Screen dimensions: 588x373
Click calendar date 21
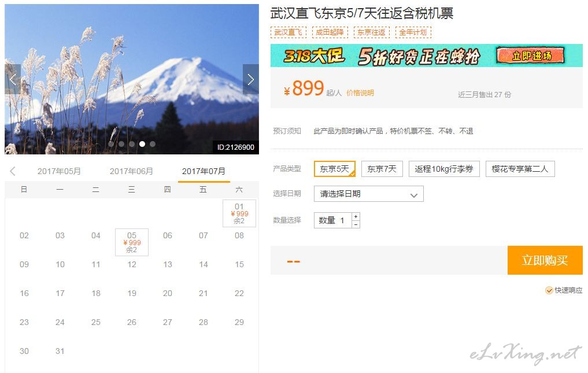click(204, 293)
